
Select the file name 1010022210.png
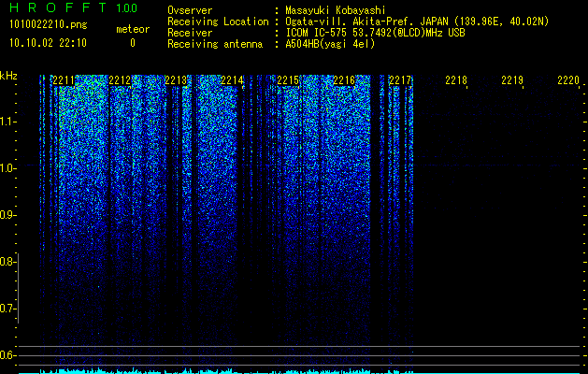coord(49,25)
